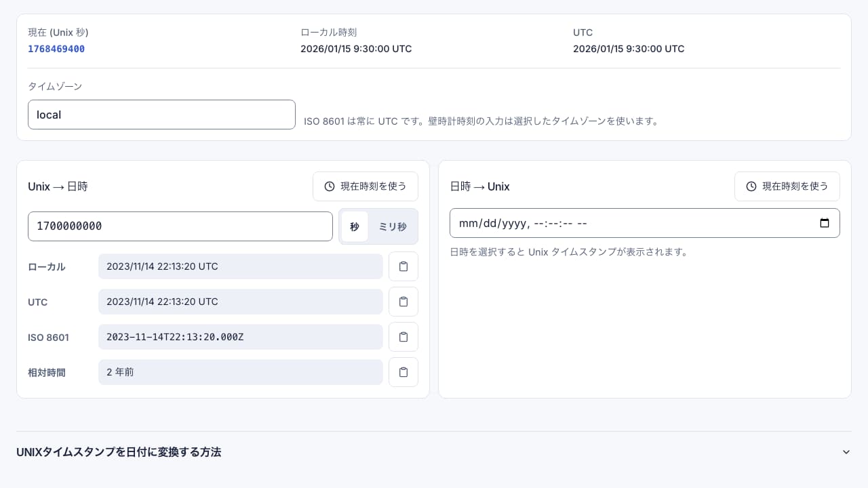Copy the UTC row result

click(403, 302)
